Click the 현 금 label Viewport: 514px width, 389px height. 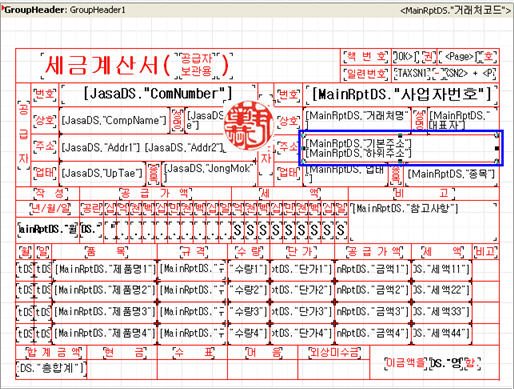coord(125,352)
